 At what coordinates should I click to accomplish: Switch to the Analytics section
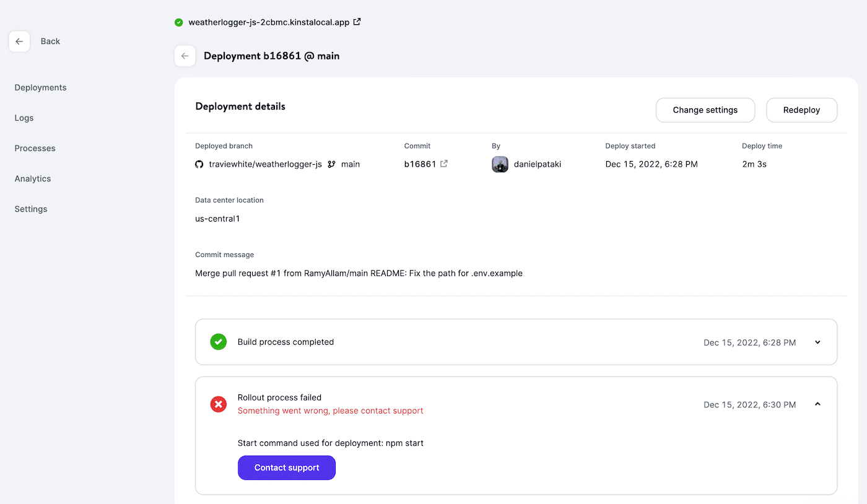tap(32, 178)
